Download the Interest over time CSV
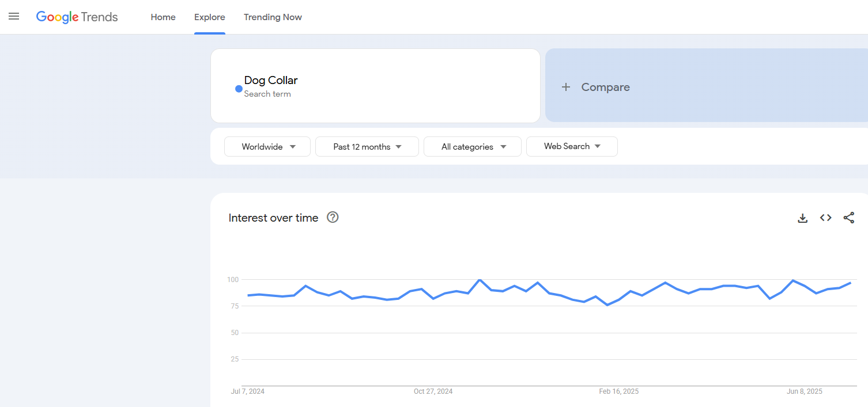 coord(802,218)
